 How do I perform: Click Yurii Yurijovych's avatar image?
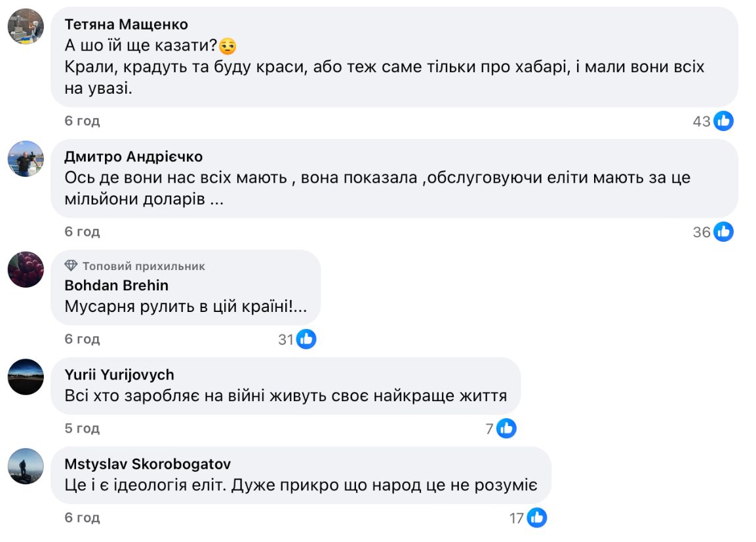click(x=26, y=377)
